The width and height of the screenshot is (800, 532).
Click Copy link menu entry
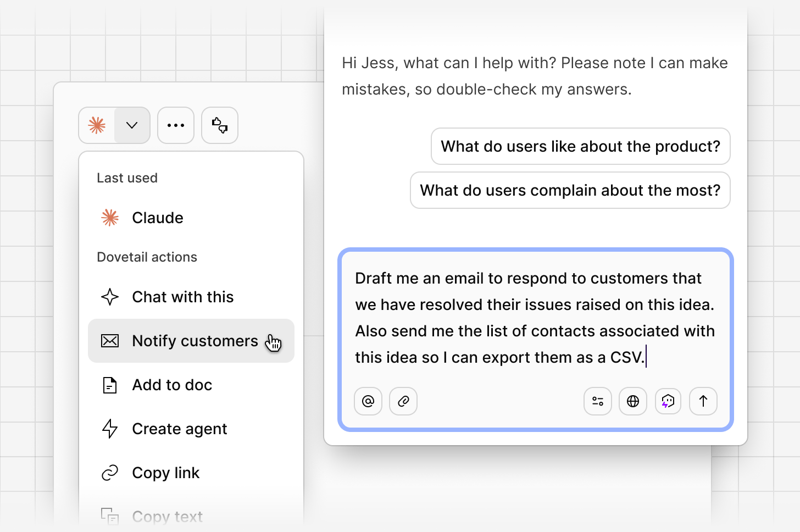coord(191,473)
